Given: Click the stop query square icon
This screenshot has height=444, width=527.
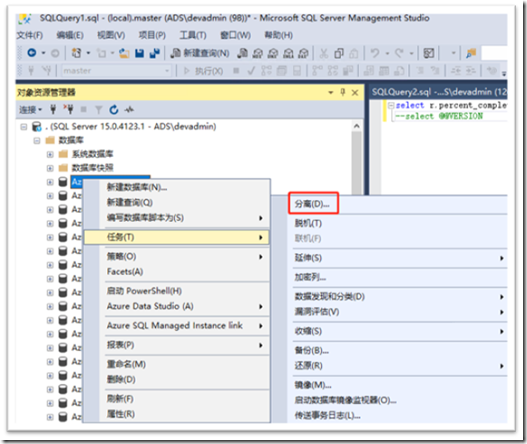Looking at the screenshot, I should (x=236, y=71).
